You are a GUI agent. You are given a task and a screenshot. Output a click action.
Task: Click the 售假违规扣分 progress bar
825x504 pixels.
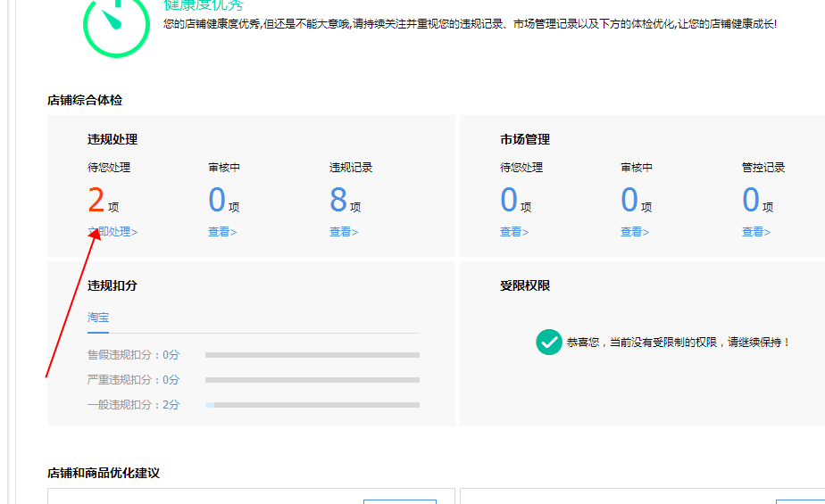pos(312,355)
